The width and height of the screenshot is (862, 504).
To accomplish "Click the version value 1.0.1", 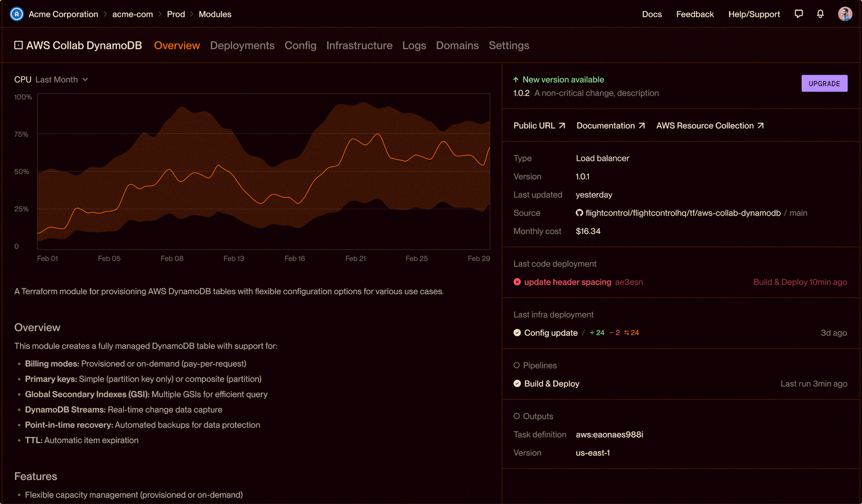I will pyautogui.click(x=582, y=176).
